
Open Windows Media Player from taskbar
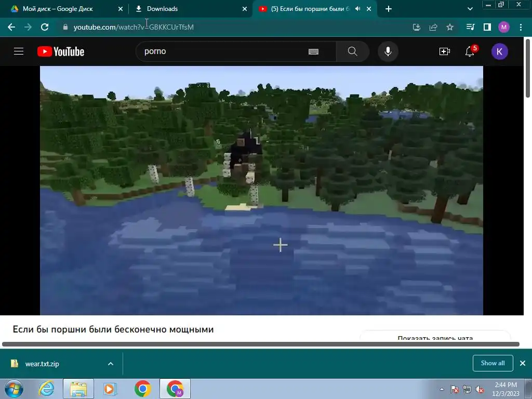(110, 389)
